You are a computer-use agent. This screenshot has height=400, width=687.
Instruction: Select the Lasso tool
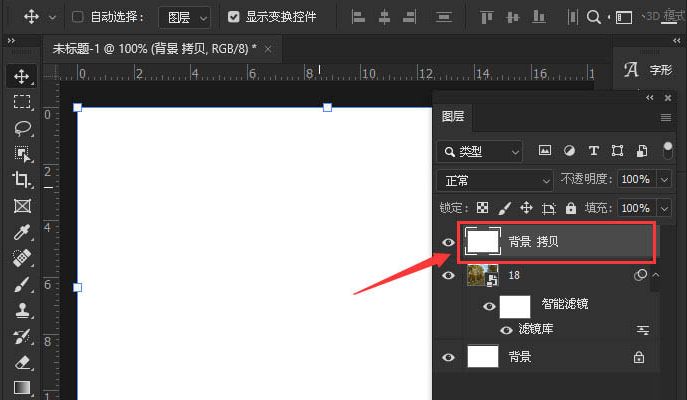pos(22,128)
